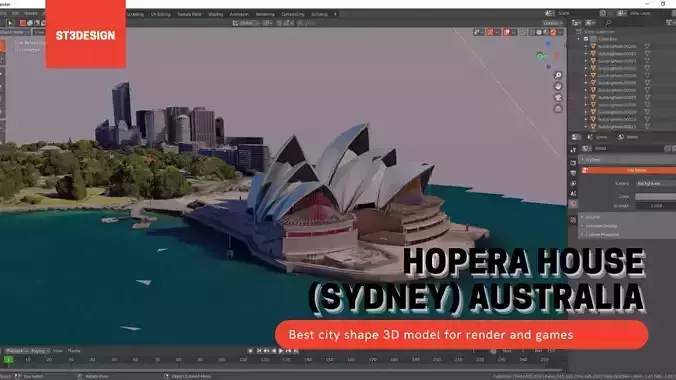Toggle fake user shield for World datablock
Screen dimensions: 676x380
(668, 148)
